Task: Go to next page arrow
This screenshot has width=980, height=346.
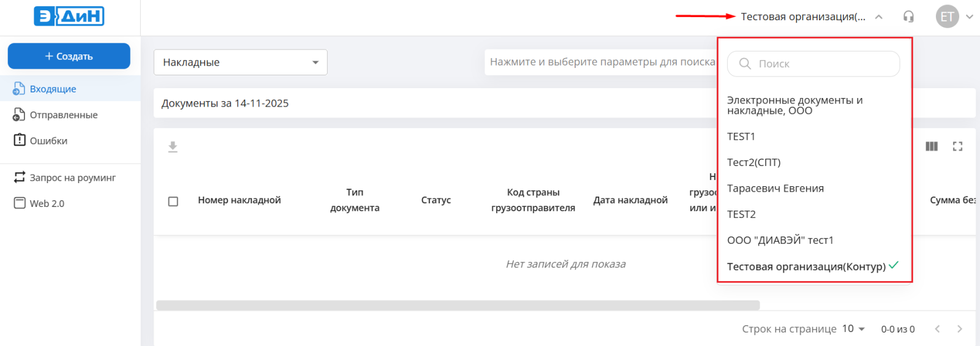Action: click(959, 329)
